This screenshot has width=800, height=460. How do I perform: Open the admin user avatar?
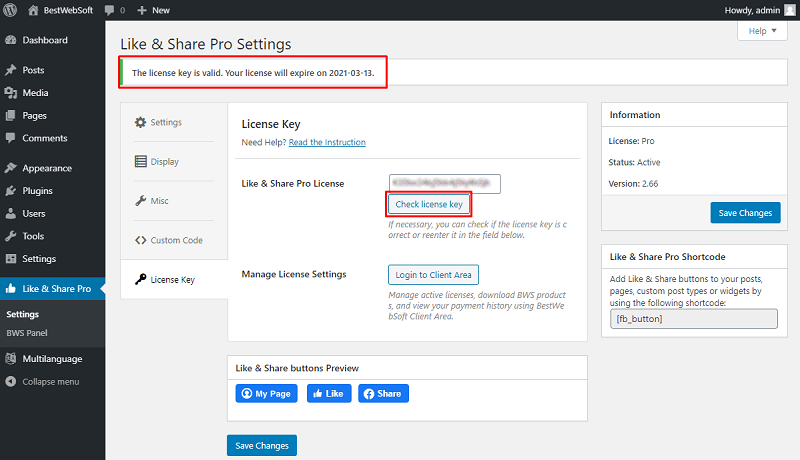click(790, 10)
